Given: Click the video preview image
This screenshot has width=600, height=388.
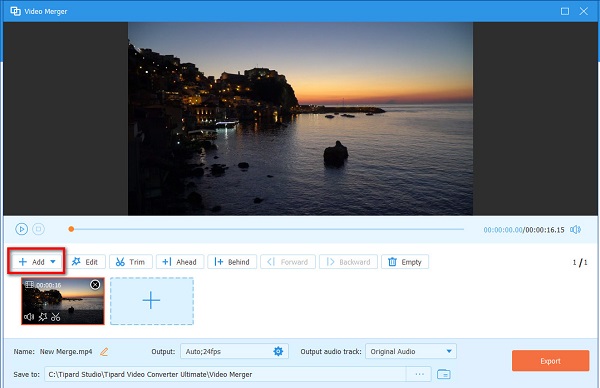Looking at the screenshot, I should pyautogui.click(x=300, y=119).
